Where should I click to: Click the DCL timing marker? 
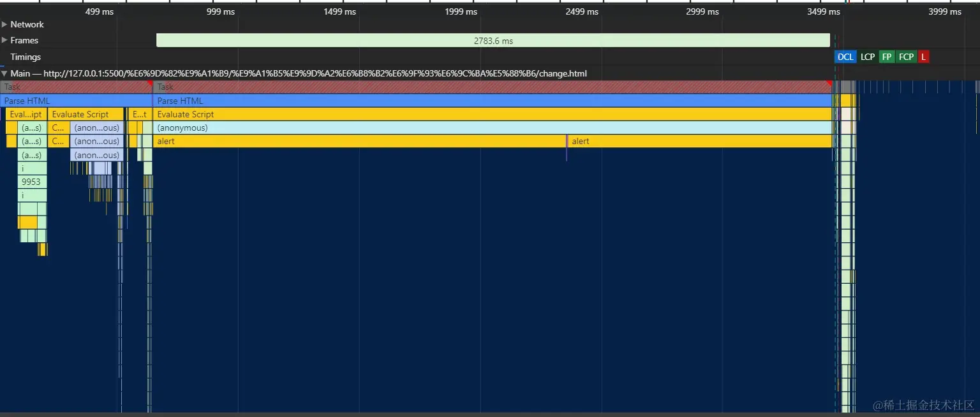point(845,57)
